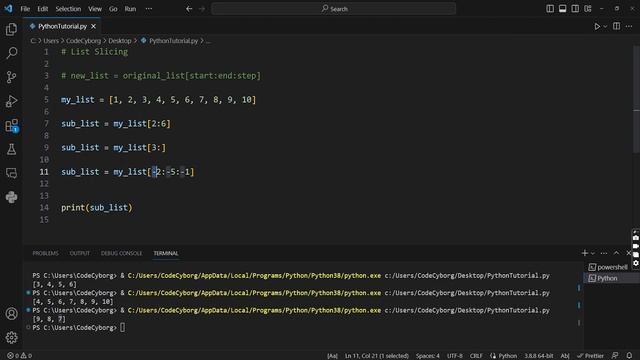Click Users in the breadcrumb

point(51,41)
